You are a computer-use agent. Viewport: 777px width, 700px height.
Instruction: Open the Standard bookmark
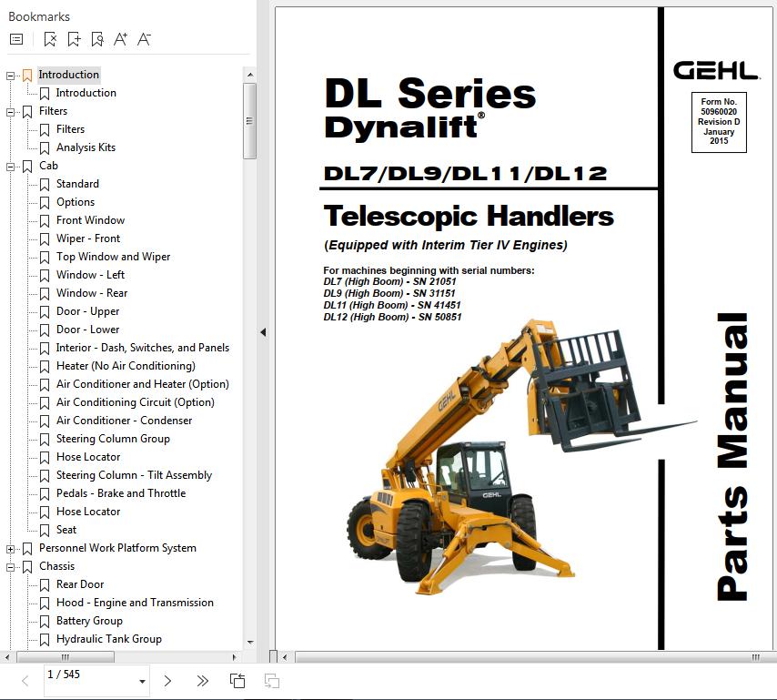78,184
